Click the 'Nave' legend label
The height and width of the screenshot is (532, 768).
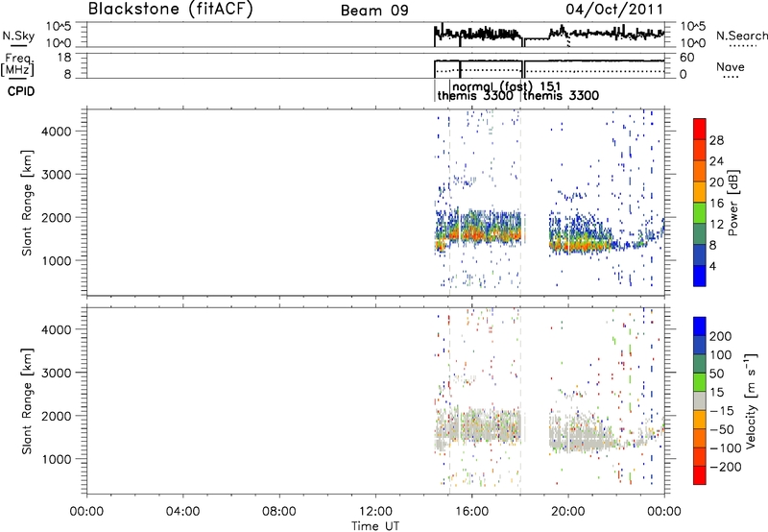[731, 66]
